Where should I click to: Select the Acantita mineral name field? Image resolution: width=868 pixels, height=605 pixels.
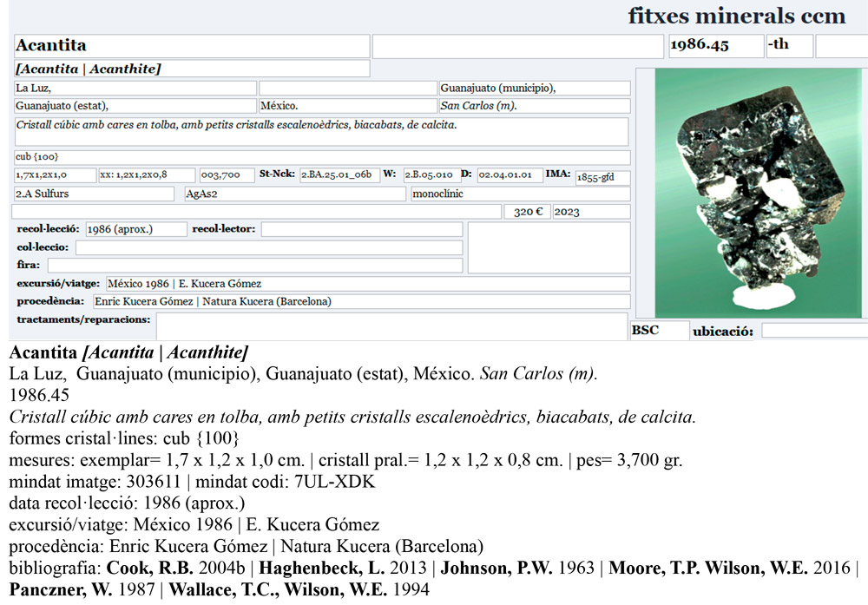pos(192,46)
